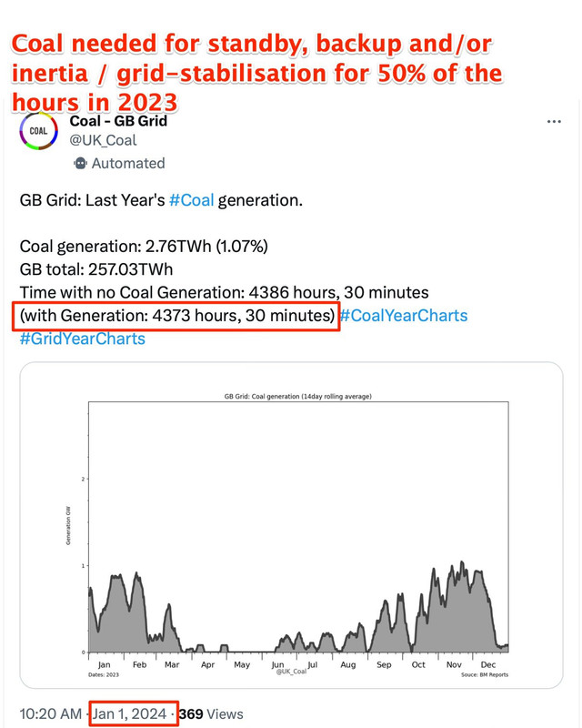The image size is (582, 728).
Task: Click the Nov label on the chart axis
Action: 454,665
